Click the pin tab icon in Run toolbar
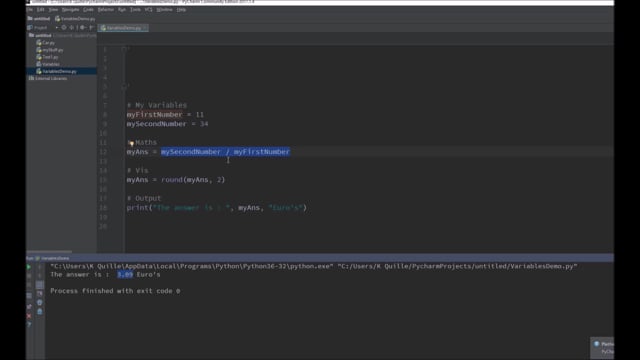Viewport: 640px width, 360px height. click(29, 307)
